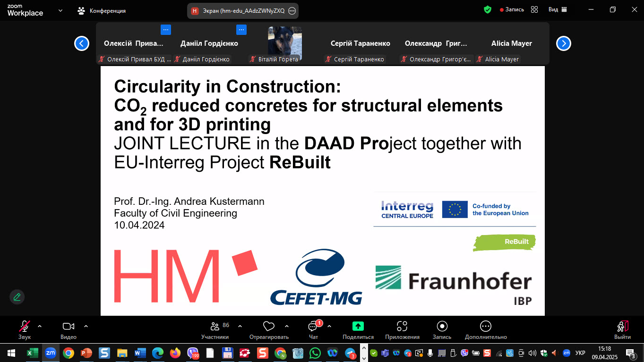Open the apps grid icon in the title bar
644x362 pixels.
pos(534,9)
